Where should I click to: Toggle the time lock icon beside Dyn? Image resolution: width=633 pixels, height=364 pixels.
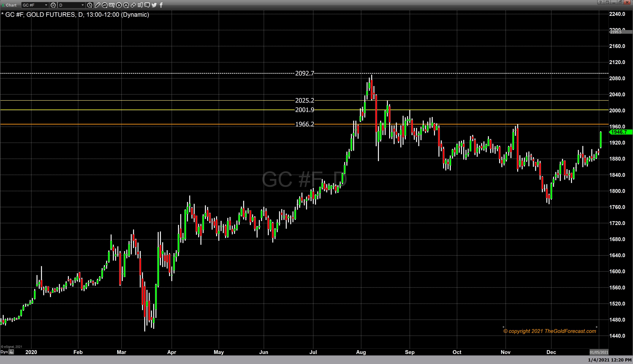tap(11, 352)
